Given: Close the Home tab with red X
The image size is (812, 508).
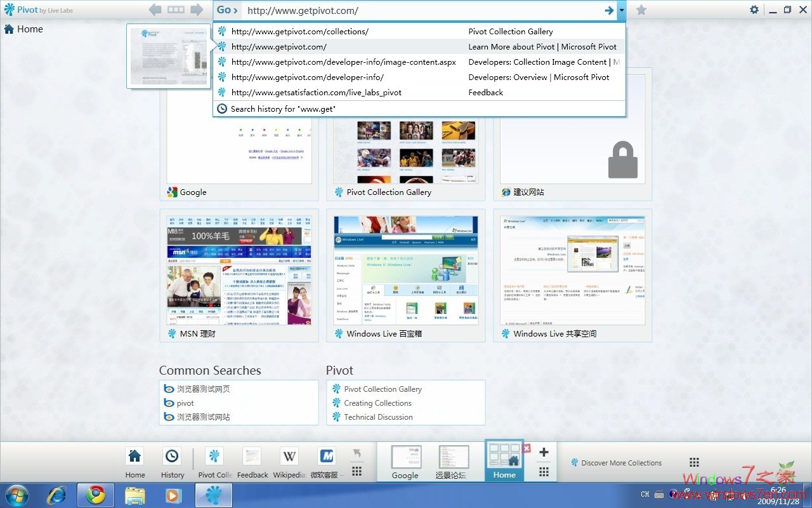Looking at the screenshot, I should (x=527, y=448).
